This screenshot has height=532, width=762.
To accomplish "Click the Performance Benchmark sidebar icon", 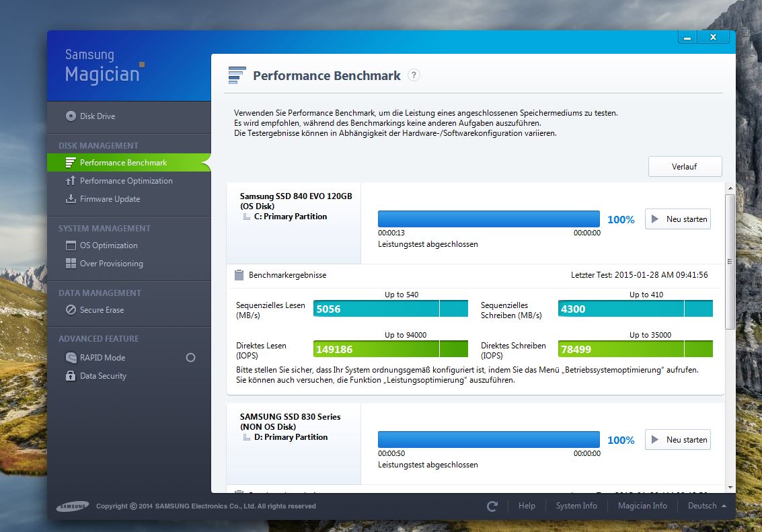I will [71, 163].
